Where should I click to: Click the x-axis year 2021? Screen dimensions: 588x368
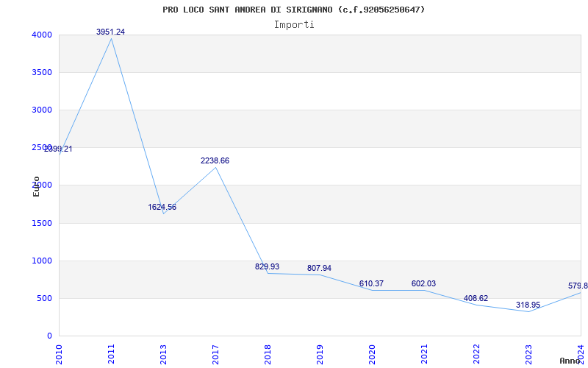(424, 353)
